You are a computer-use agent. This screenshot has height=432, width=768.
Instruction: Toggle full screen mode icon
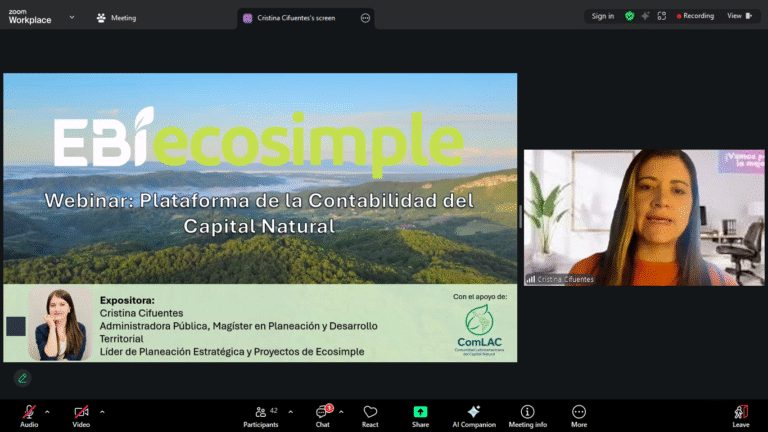pyautogui.click(x=661, y=16)
